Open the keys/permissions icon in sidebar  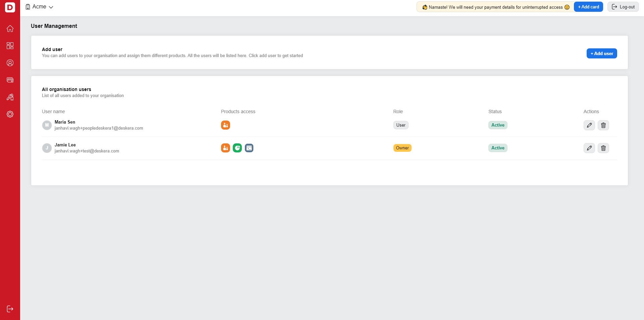coord(10,97)
